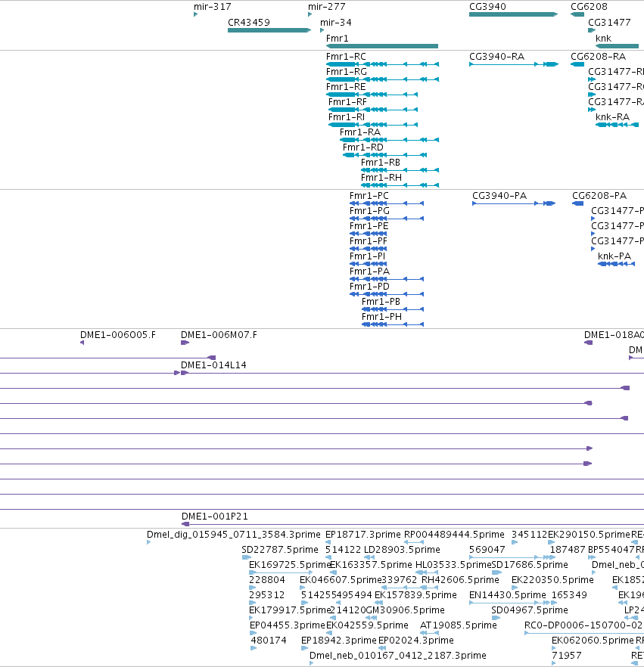The height and width of the screenshot is (667, 644).
Task: Click the EP18942.3prime EST label
Action: tap(339, 641)
